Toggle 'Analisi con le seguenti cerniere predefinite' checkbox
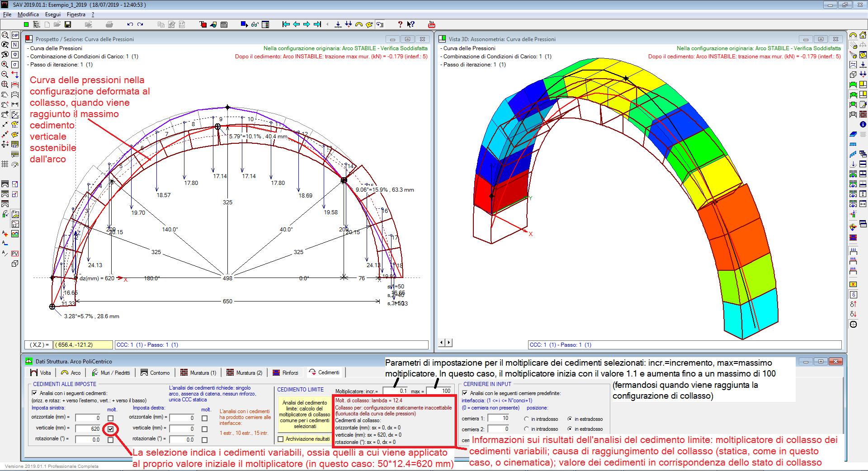Image resolution: width=868 pixels, height=471 pixels. point(465,393)
